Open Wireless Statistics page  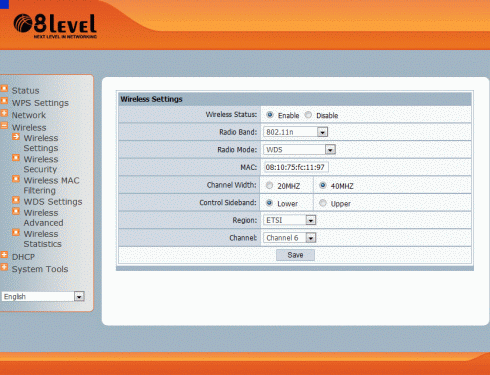pos(42,239)
